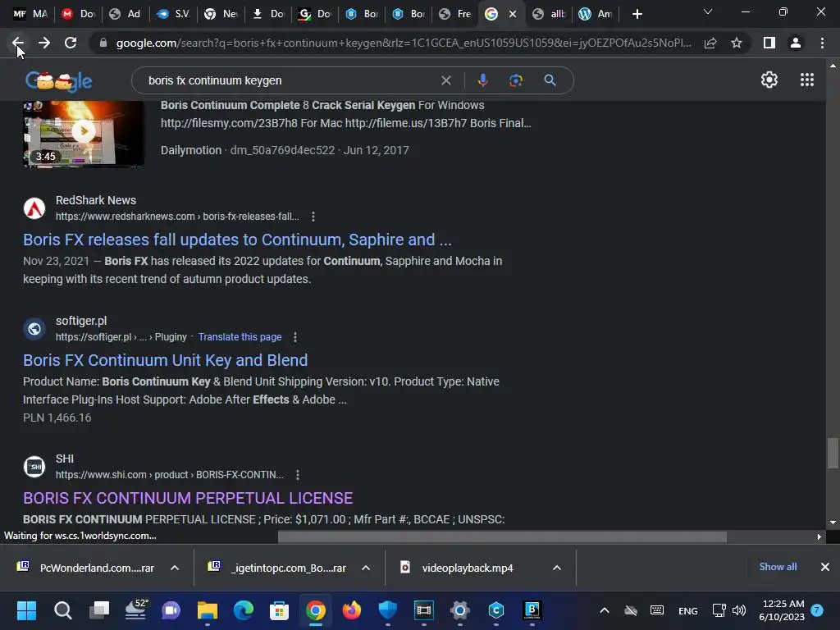
Task: Close the active Google tab
Action: [513, 14]
